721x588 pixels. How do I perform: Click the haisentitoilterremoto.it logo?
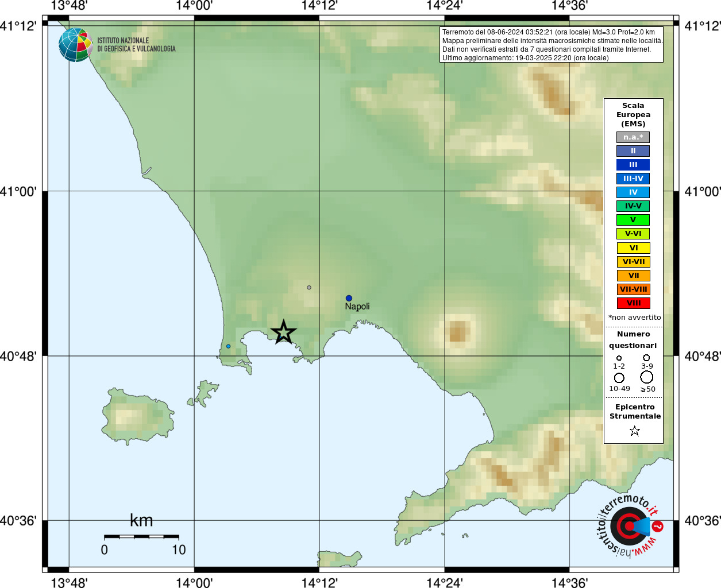(x=629, y=526)
